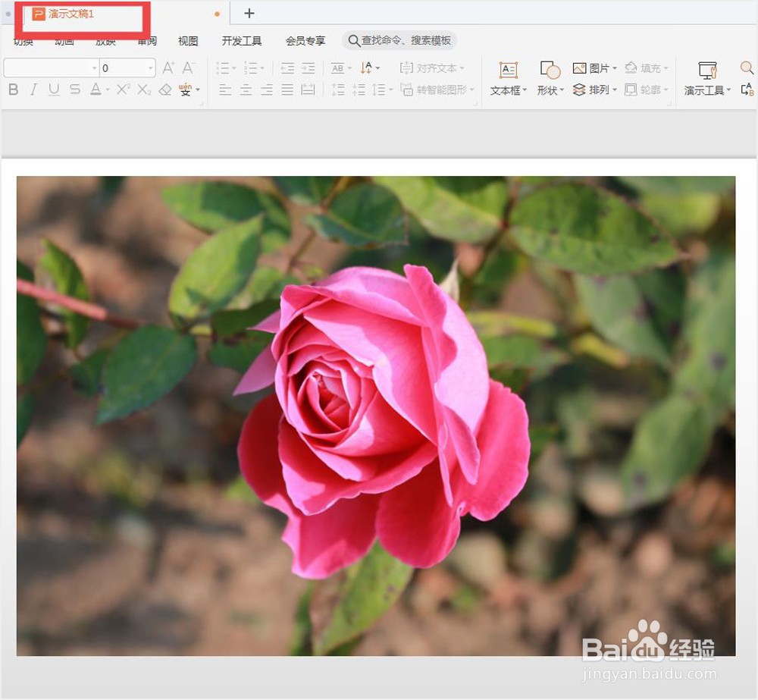Open the 开发工具 ribbon tab

coord(241,40)
